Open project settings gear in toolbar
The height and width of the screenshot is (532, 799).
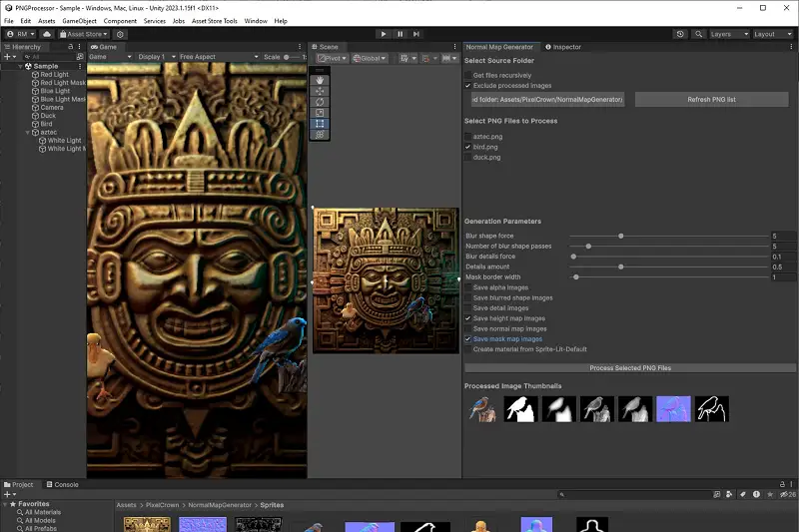pos(120,34)
